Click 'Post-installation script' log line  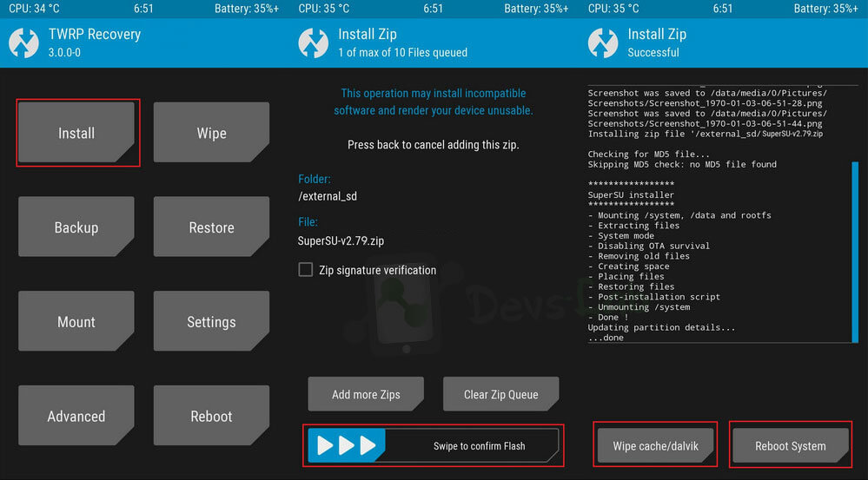coord(654,297)
